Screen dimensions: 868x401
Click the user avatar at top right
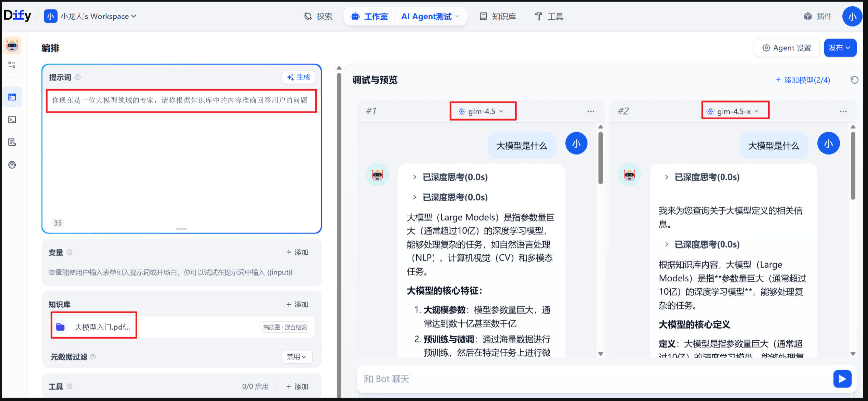click(852, 16)
